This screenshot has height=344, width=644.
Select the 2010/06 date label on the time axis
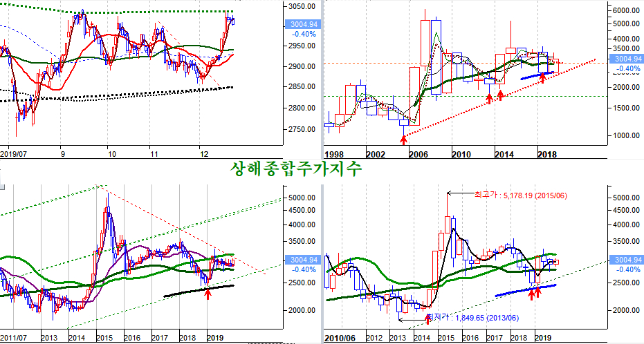pos(339,338)
